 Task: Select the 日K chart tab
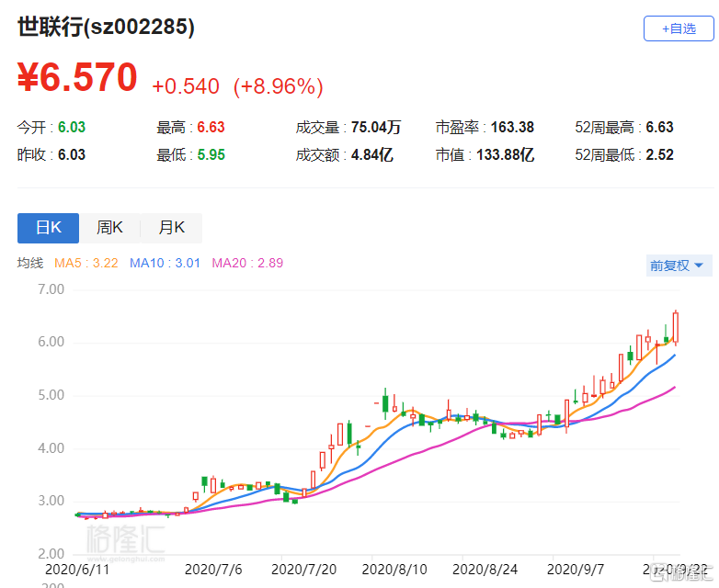pos(48,228)
